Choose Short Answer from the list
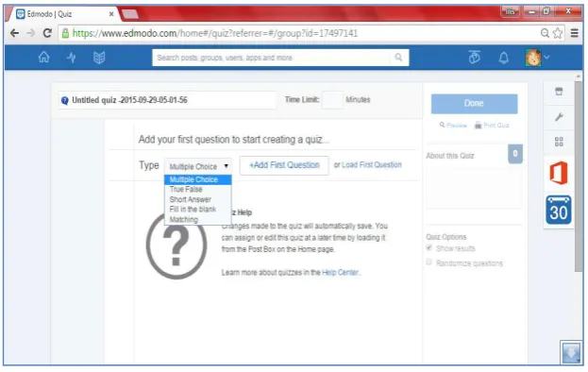Image resolution: width=588 pixels, height=372 pixels. click(198, 199)
